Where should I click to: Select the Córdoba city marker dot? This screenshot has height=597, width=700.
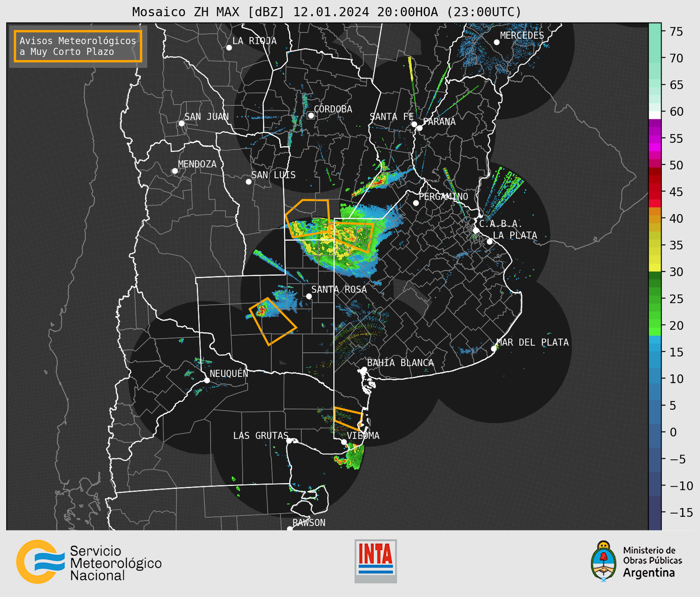(311, 115)
